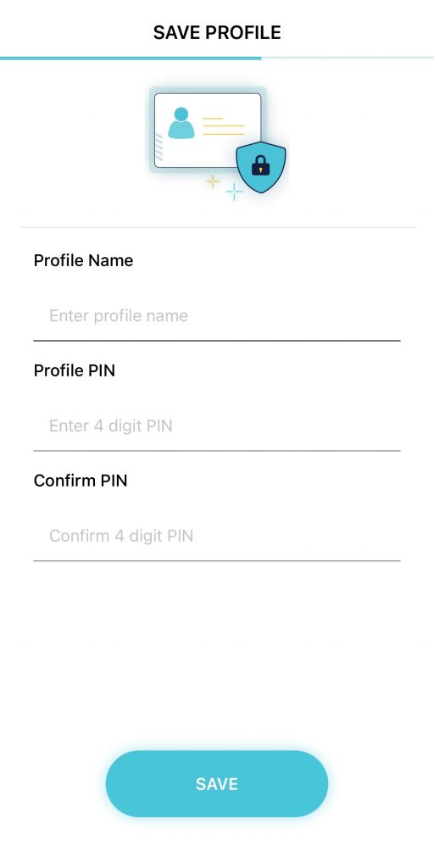Click the light blue plus sparkle icon

click(x=234, y=192)
